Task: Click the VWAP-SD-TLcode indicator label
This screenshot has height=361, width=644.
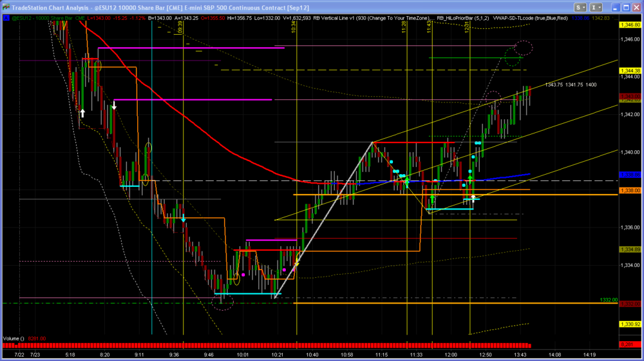Action: click(x=530, y=18)
